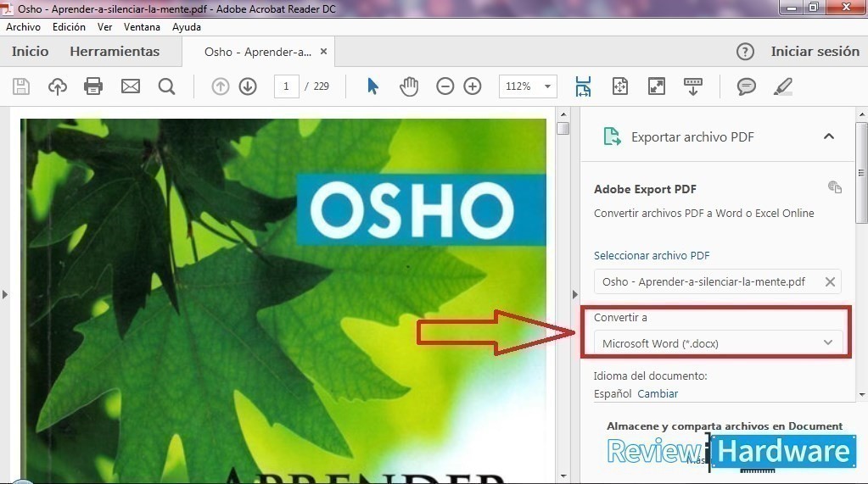Remove the selected PDF file with X
Viewport: 868px width, 484px height.
click(x=830, y=281)
